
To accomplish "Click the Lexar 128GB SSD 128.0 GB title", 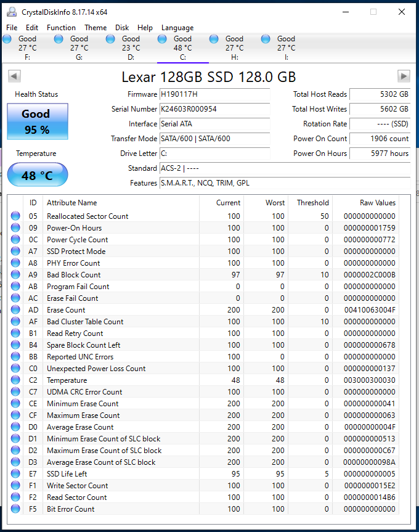I will coord(209,77).
